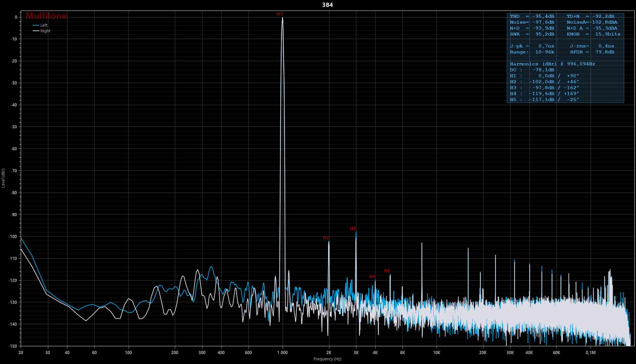636x364 pixels.
Task: Click the SFDR = 79,8dB reading
Action: pos(592,52)
